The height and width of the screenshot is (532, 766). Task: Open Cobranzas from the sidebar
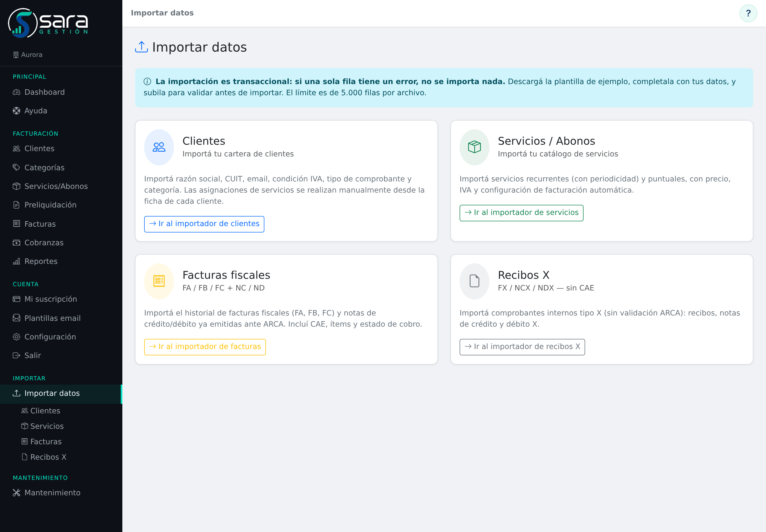pos(61,243)
